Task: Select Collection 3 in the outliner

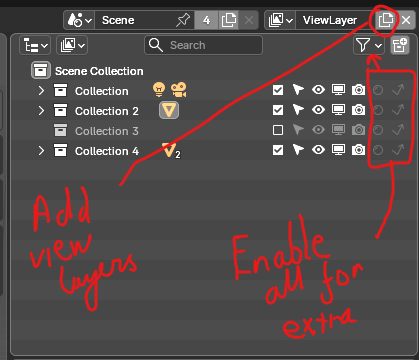Action: [x=107, y=131]
